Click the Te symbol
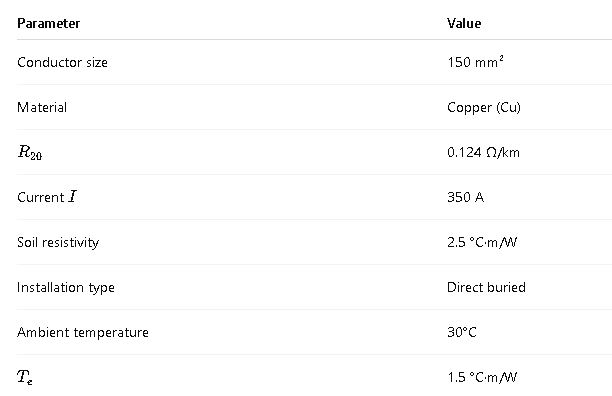612x396 pixels. tap(25, 377)
